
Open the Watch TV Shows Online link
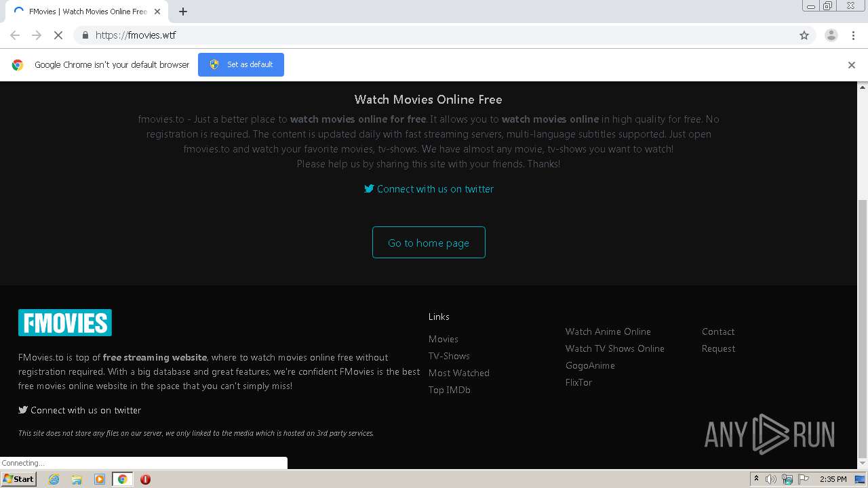[x=615, y=348]
